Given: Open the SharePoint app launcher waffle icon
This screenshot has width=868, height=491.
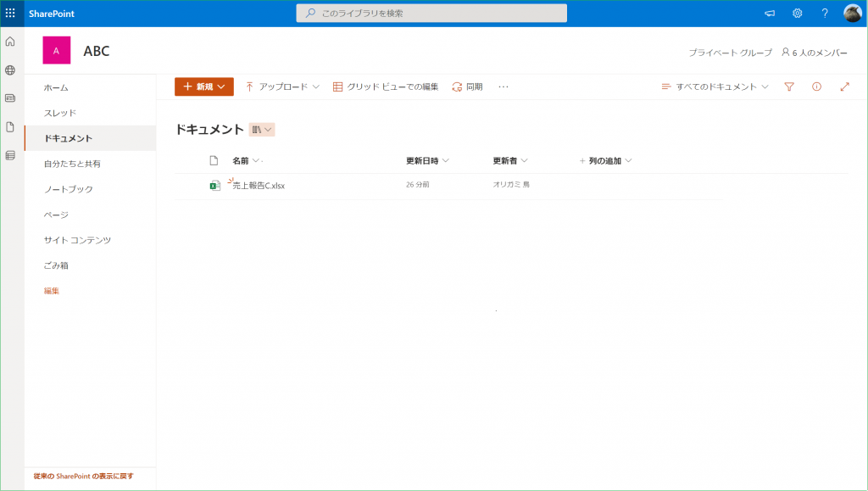Looking at the screenshot, I should (x=10, y=13).
